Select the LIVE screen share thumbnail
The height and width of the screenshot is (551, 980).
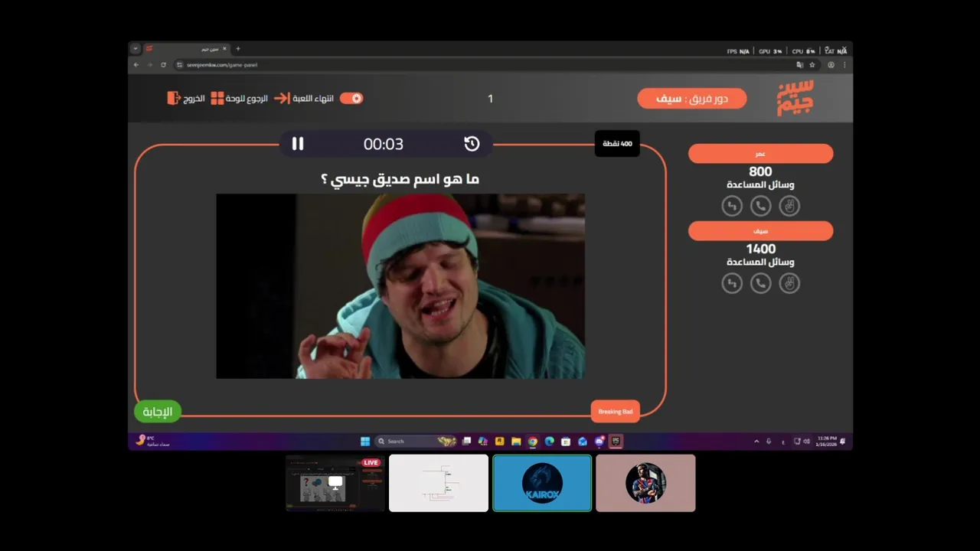tap(335, 483)
